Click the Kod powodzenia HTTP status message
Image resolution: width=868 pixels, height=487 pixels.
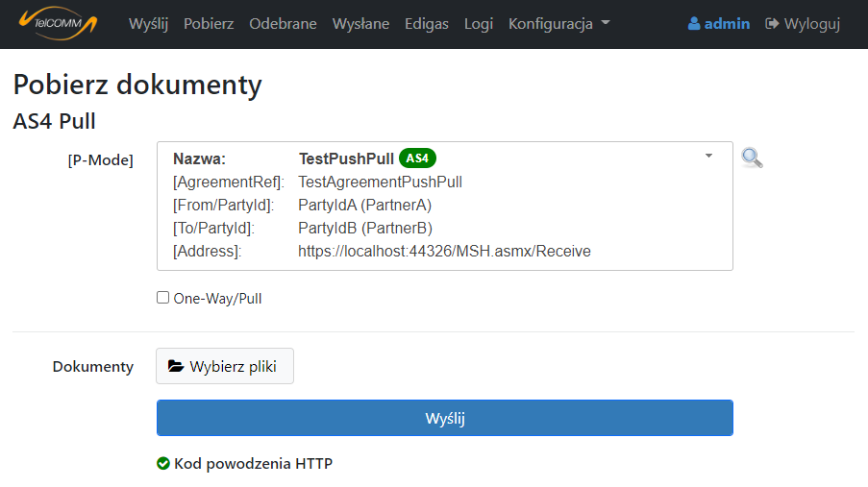point(253,464)
